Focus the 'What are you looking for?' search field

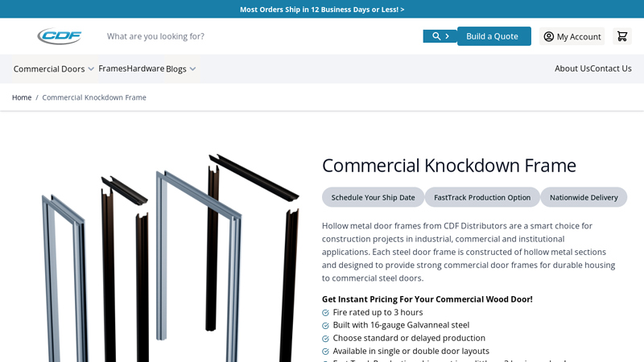[263, 36]
